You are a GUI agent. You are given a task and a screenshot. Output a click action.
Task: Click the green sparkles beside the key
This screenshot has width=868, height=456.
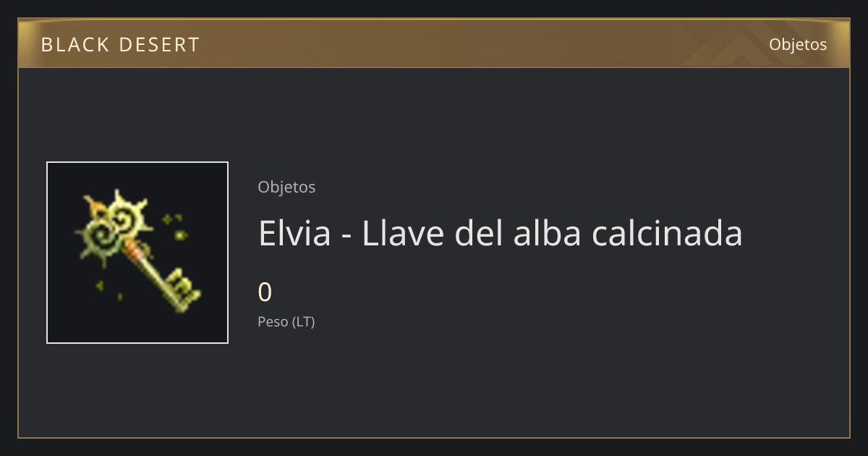tap(176, 226)
